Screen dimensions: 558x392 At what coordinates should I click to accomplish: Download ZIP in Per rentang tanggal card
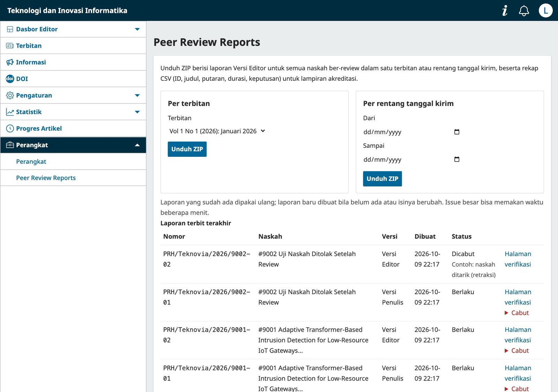coord(383,179)
